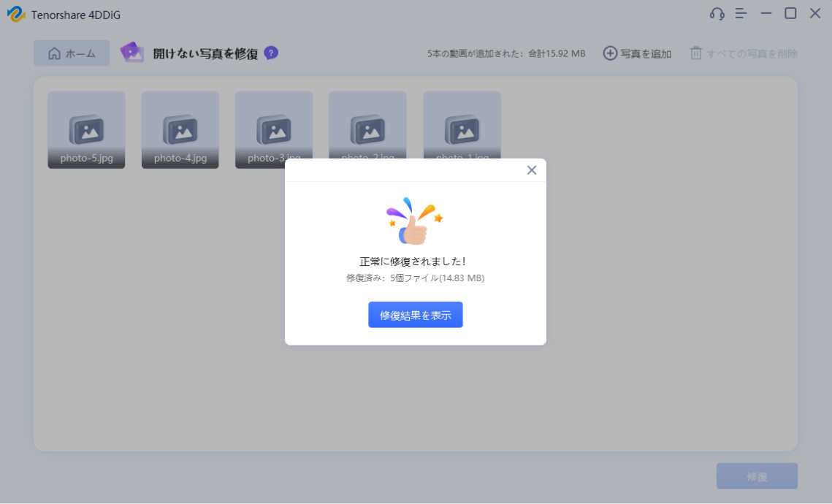The image size is (832, 504).
Task: Select the photo-5.jpg thumbnail
Action: [x=86, y=129]
